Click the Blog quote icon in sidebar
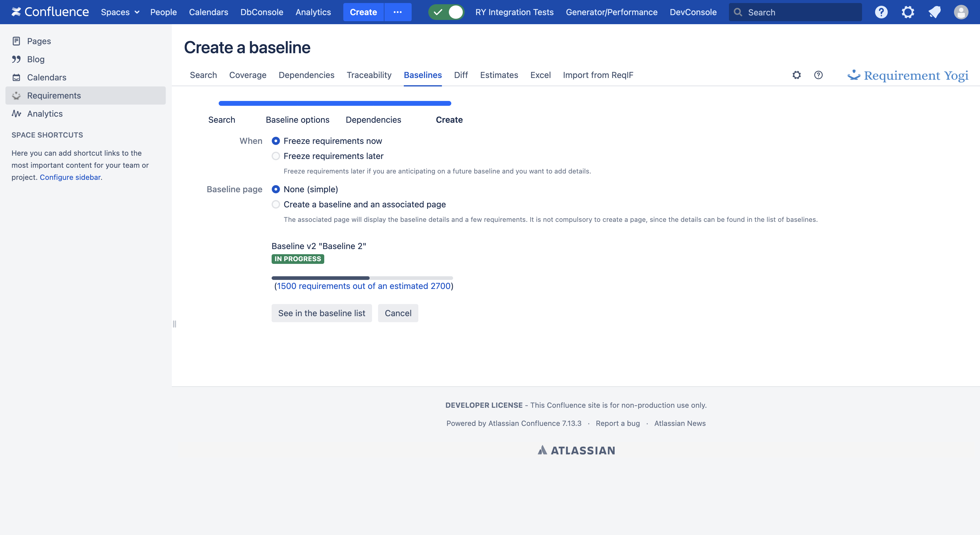The image size is (980, 535). point(16,59)
